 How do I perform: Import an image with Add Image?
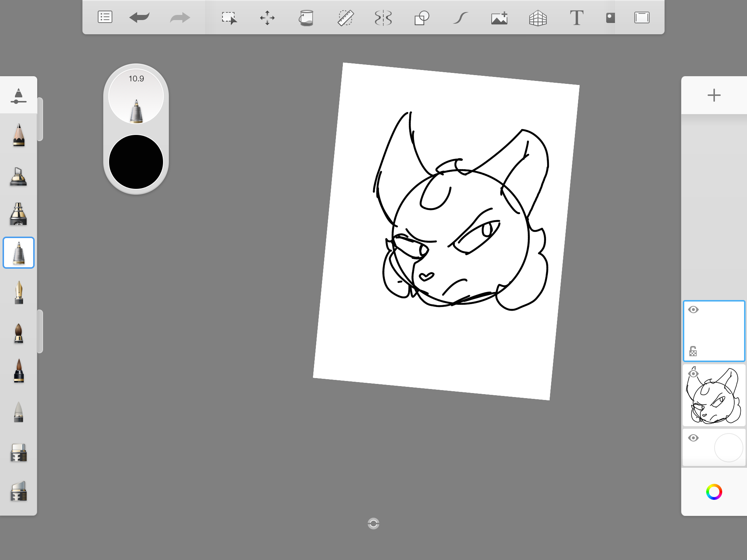[499, 17]
